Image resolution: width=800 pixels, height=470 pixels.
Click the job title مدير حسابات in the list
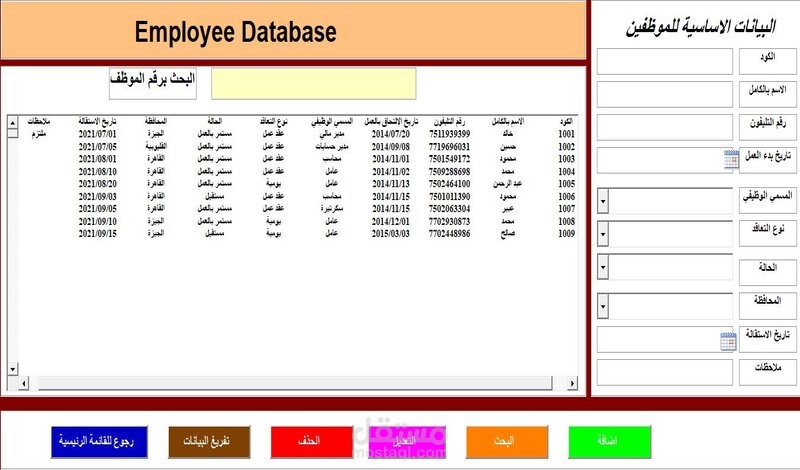[332, 146]
